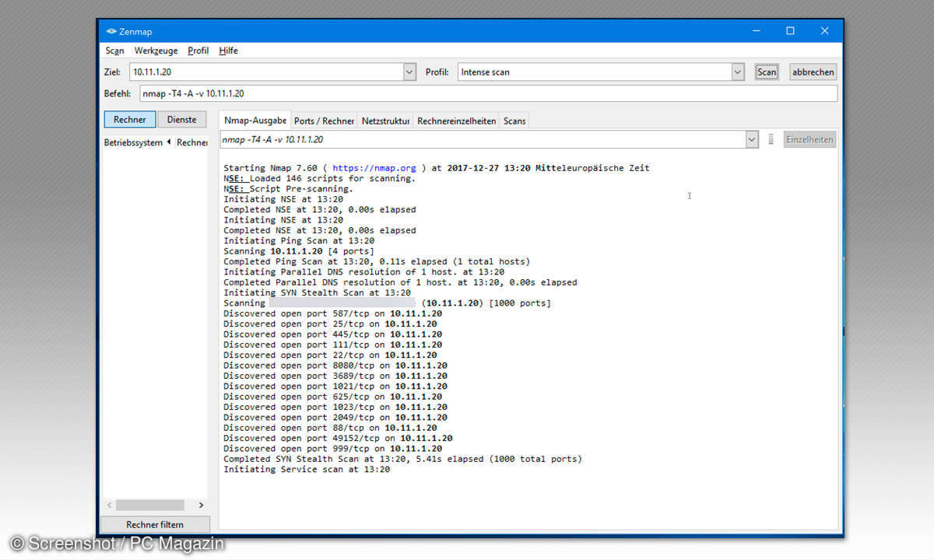Viewport: 934px width, 560px height.
Task: Click the output options handle icon
Action: coord(771,140)
